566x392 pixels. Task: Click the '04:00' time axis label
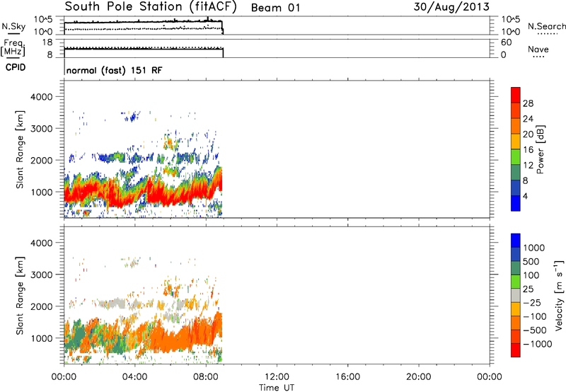click(134, 377)
